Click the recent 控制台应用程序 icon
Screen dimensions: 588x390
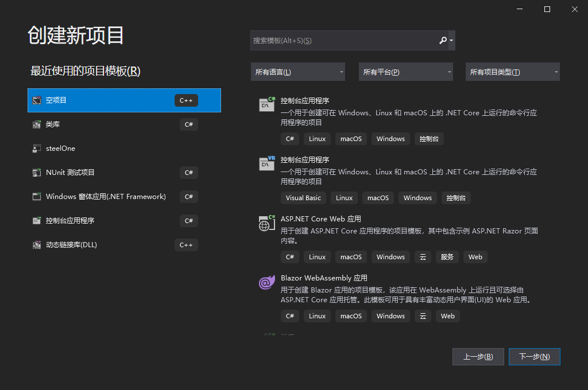[x=37, y=221]
